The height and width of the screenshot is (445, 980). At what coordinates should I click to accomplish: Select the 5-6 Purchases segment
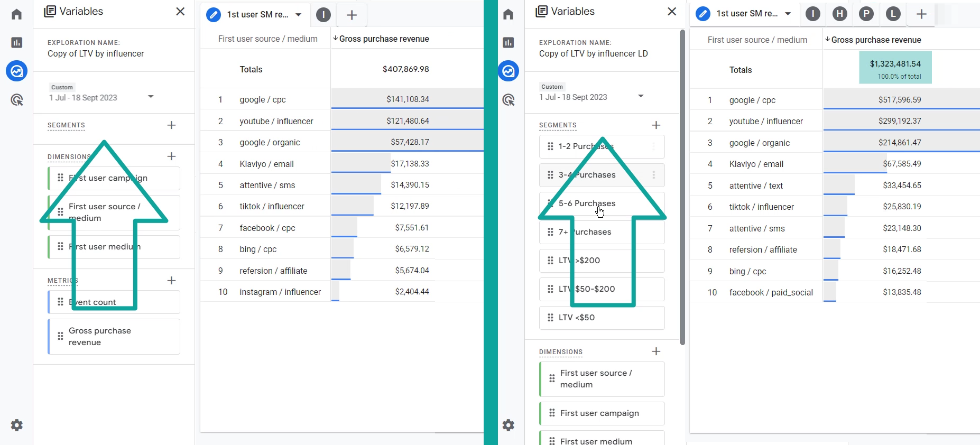point(602,203)
